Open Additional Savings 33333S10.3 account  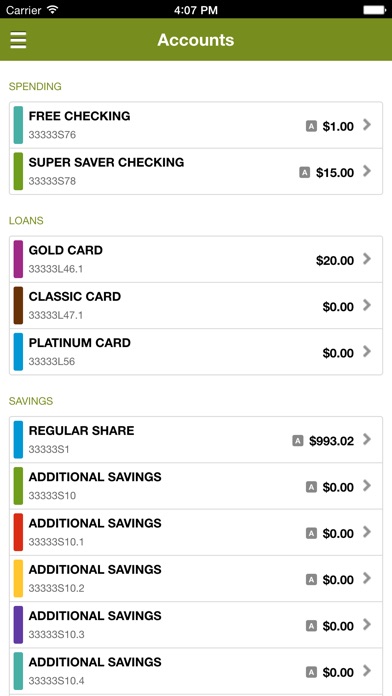click(x=196, y=625)
